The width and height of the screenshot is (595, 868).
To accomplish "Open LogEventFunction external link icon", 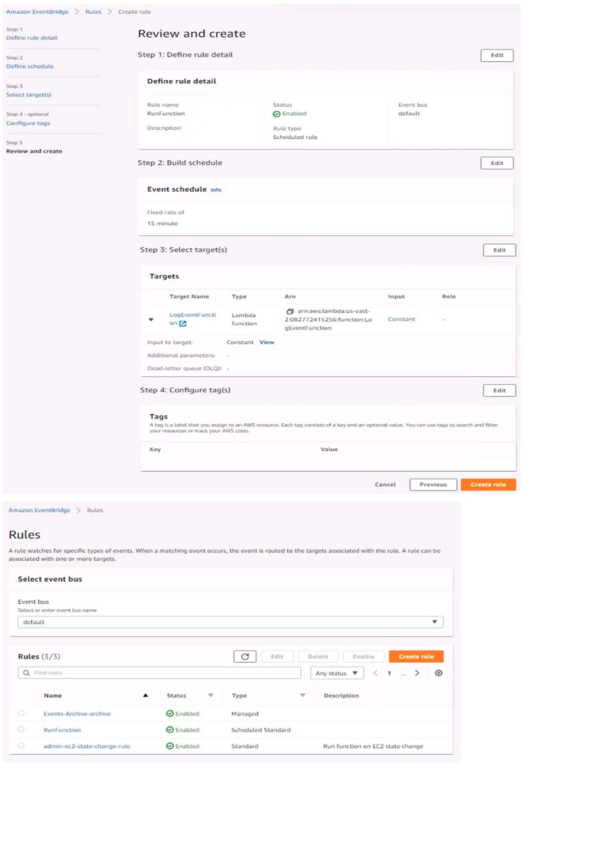I will coord(183,323).
